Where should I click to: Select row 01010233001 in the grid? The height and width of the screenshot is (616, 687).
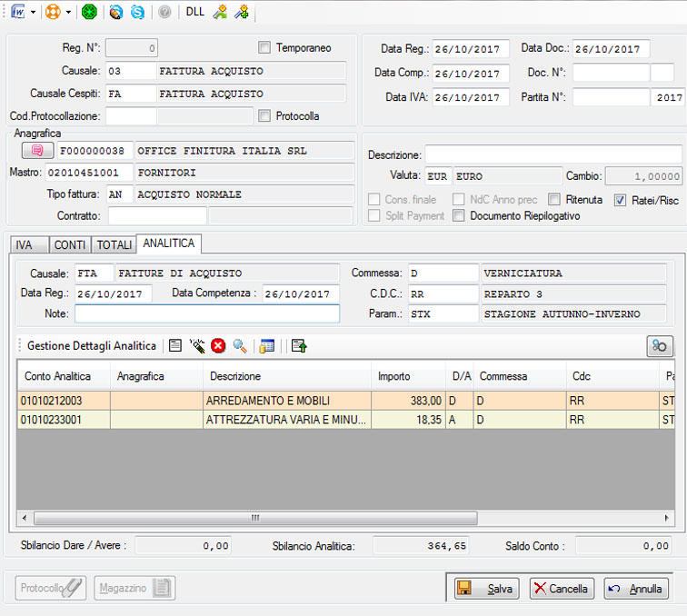(x=345, y=420)
